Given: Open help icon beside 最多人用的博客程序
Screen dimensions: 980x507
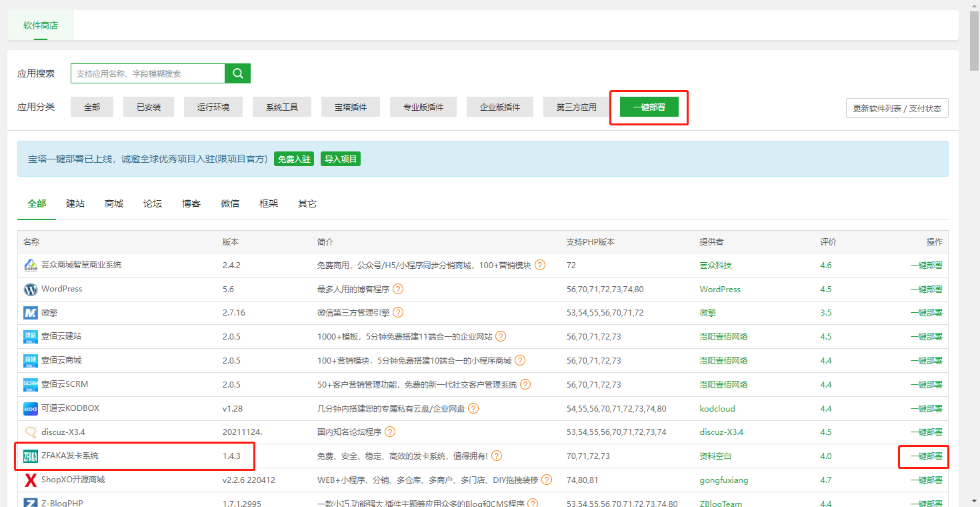Looking at the screenshot, I should coord(398,289).
